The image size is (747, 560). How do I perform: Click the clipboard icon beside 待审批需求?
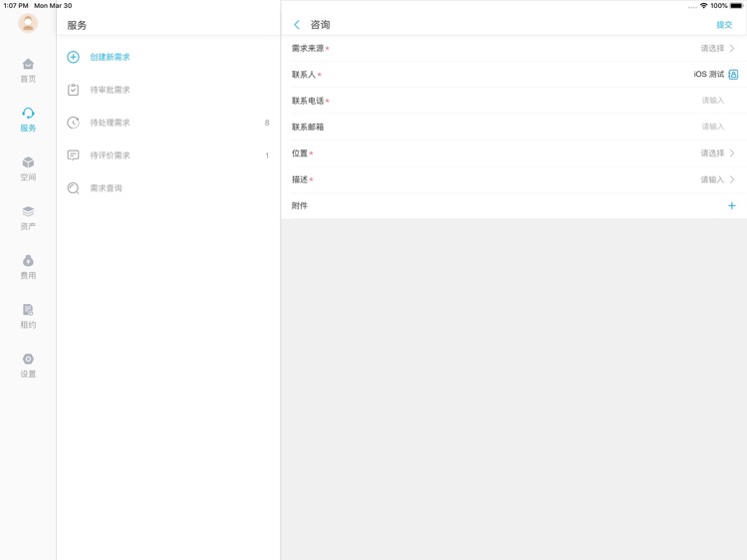pyautogui.click(x=73, y=90)
